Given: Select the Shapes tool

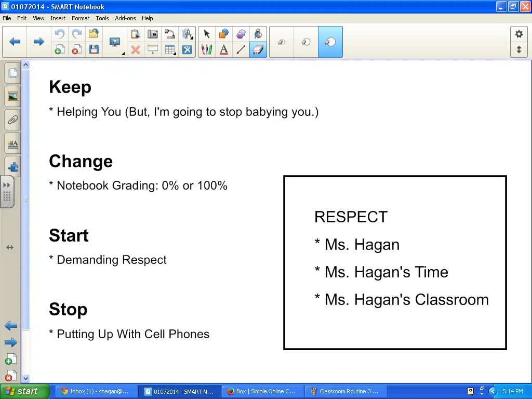Looking at the screenshot, I should point(224,34).
